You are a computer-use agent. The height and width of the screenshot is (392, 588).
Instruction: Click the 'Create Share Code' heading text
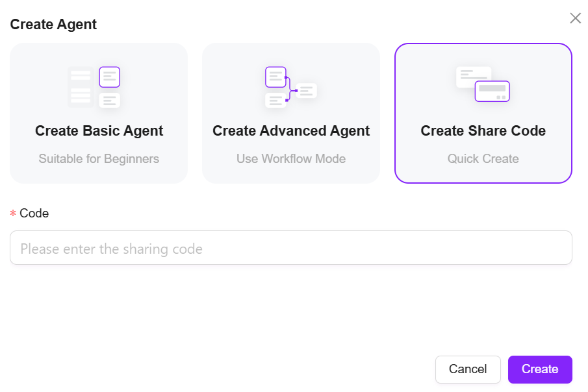[x=483, y=131]
